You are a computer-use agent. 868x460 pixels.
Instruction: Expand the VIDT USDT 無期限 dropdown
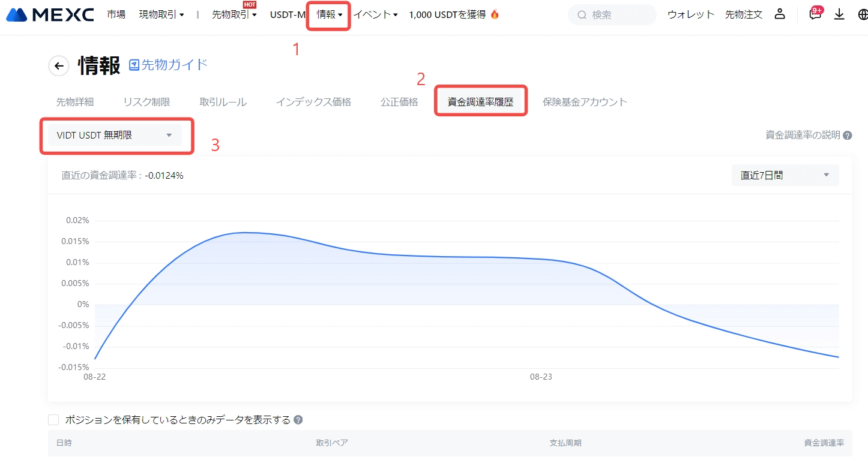[115, 136]
